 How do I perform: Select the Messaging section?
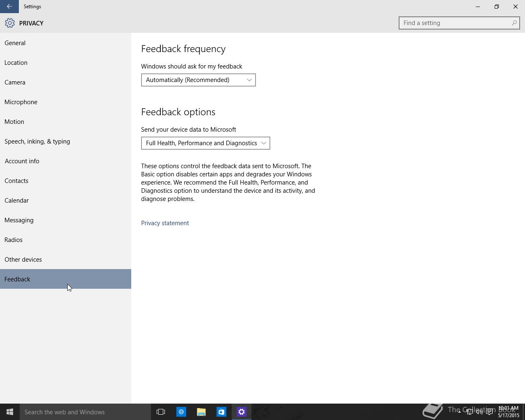(66, 220)
